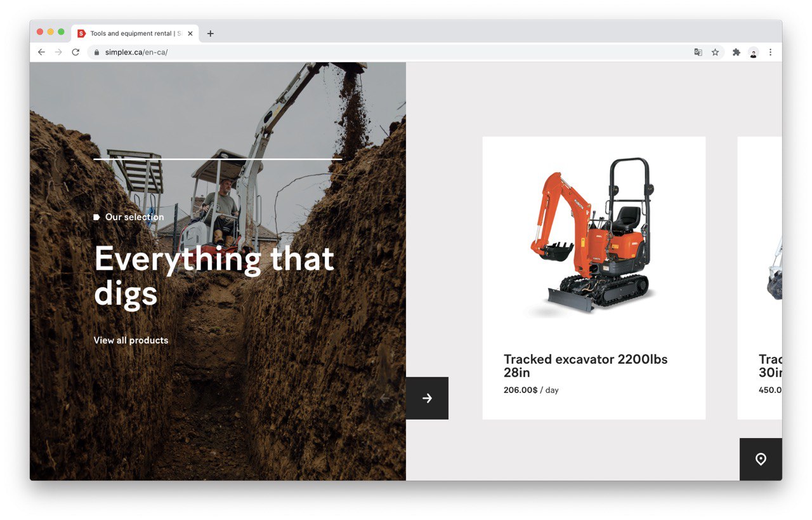Click the 206.00$ / day price
The width and height of the screenshot is (812, 520).
[531, 390]
